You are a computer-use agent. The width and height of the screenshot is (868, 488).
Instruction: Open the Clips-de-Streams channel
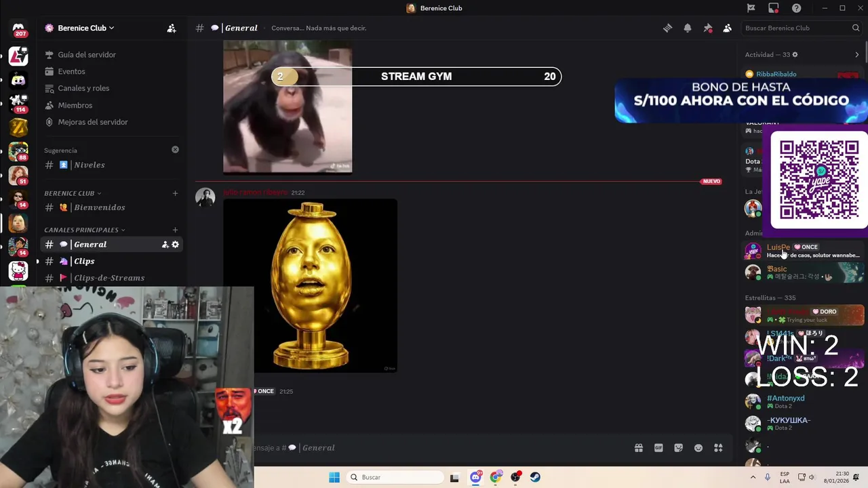(x=112, y=278)
